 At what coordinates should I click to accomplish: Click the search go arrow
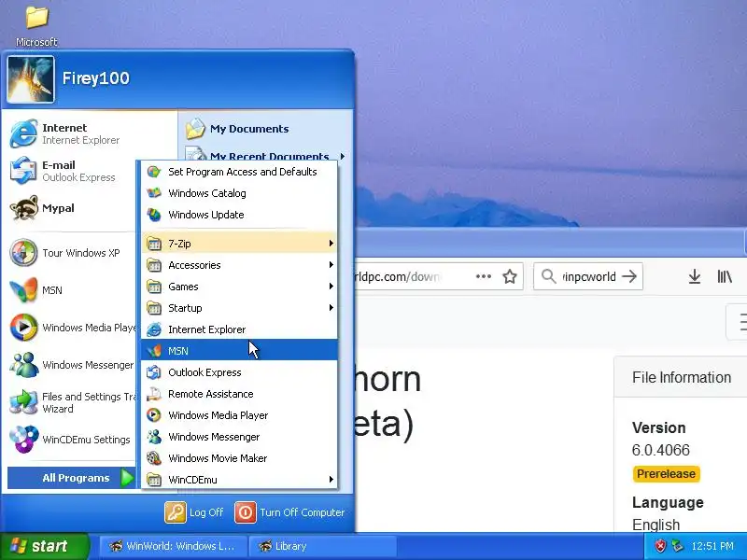click(x=629, y=276)
